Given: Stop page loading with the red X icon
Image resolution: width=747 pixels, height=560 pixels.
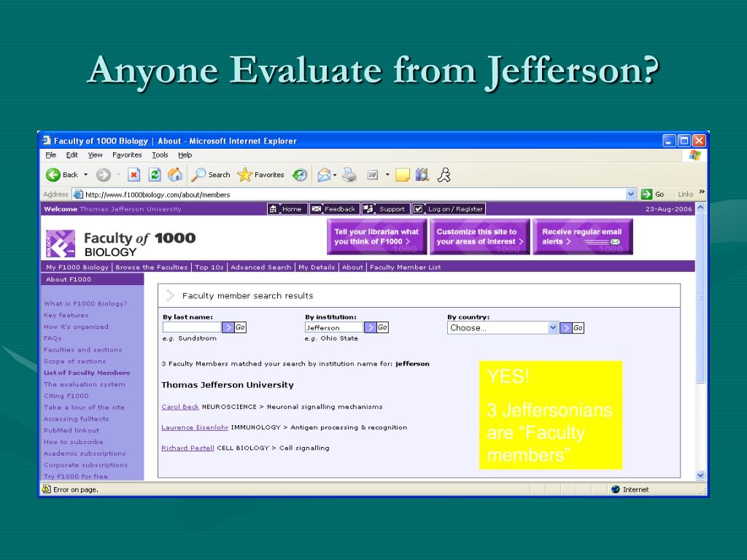Looking at the screenshot, I should (x=134, y=175).
